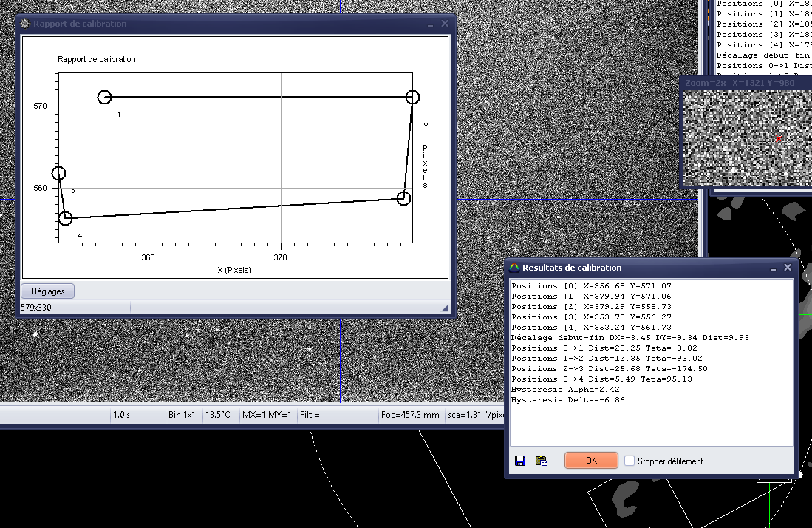Image resolution: width=812 pixels, height=528 pixels.
Task: Close the Rapport de calibration window
Action: click(445, 24)
